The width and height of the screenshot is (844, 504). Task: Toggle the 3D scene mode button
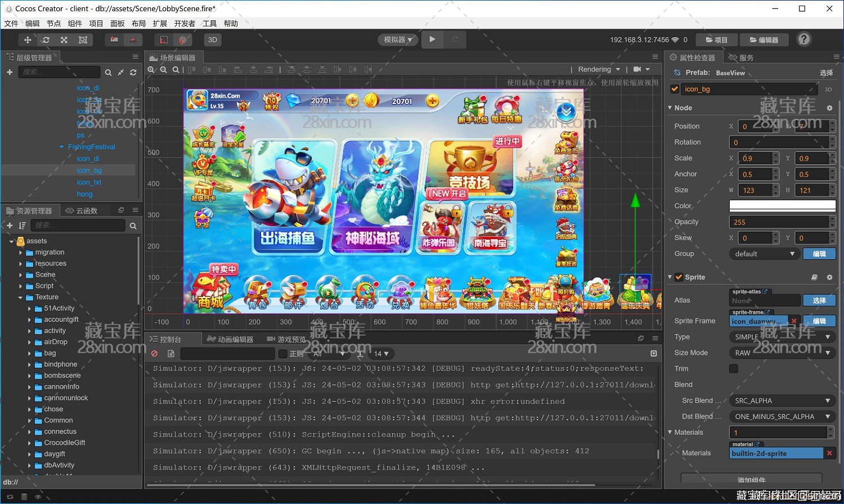click(213, 40)
